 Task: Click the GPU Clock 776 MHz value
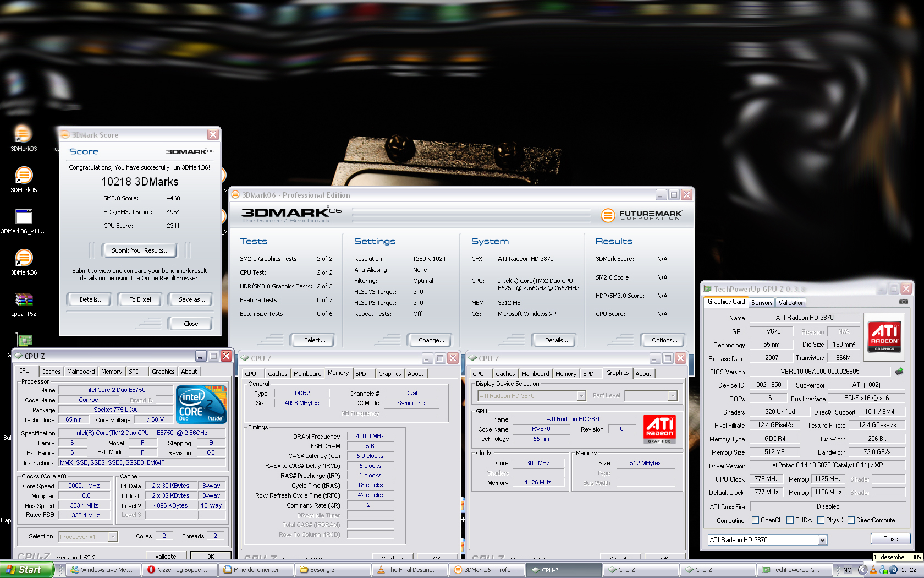[x=767, y=479]
